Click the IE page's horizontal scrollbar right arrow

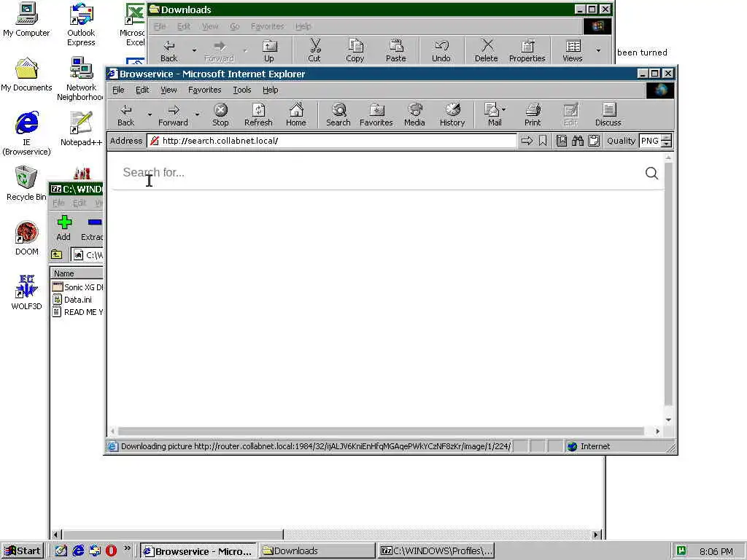point(657,431)
